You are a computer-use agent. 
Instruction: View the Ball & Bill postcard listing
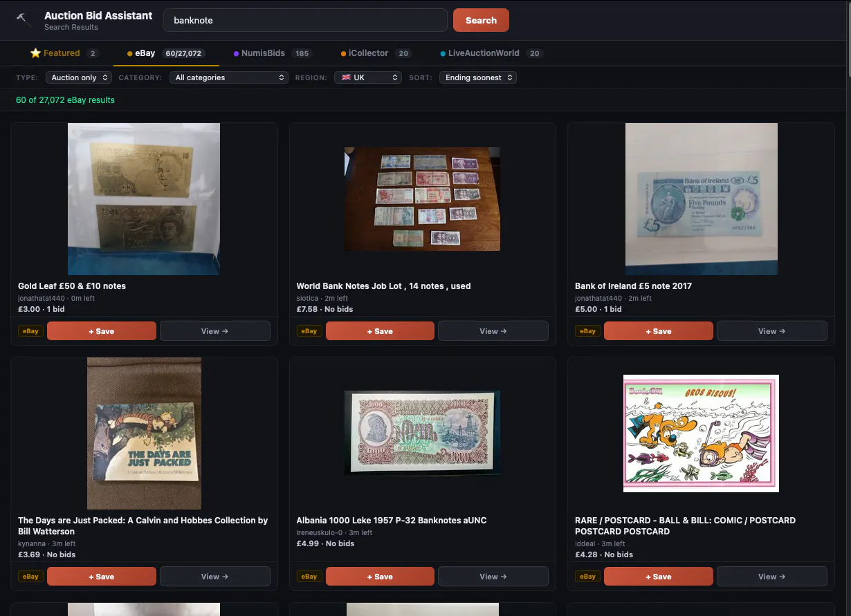coord(772,577)
